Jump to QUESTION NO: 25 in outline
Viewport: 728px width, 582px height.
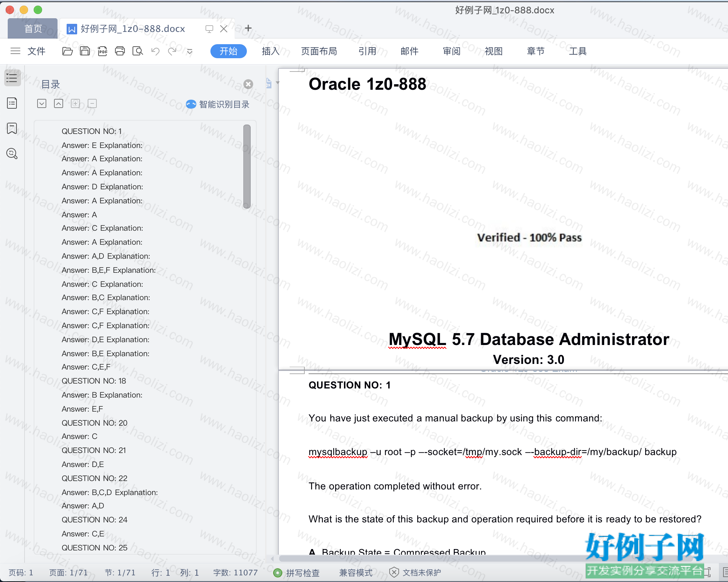pyautogui.click(x=95, y=548)
